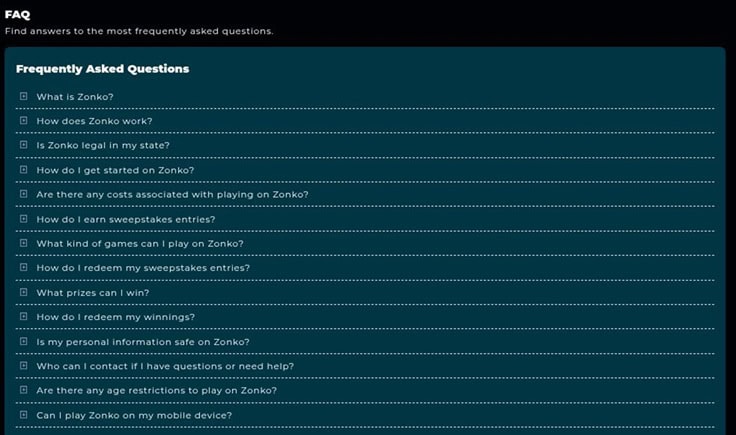The image size is (736, 435).
Task: Click the "Frequently Asked Questions" heading
Action: [103, 69]
